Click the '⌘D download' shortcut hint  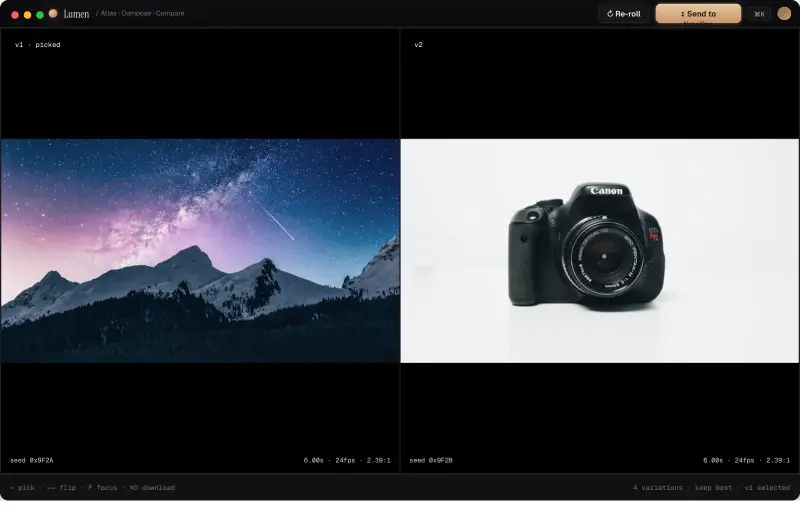[x=152, y=488]
